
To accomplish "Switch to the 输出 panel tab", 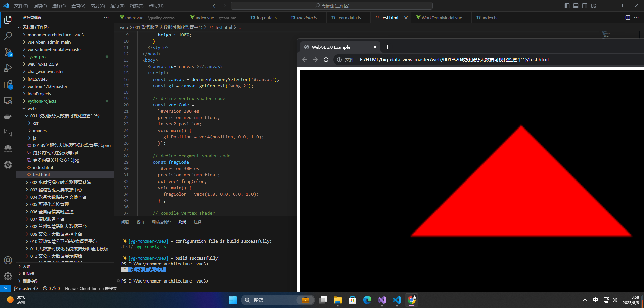I will (140, 222).
